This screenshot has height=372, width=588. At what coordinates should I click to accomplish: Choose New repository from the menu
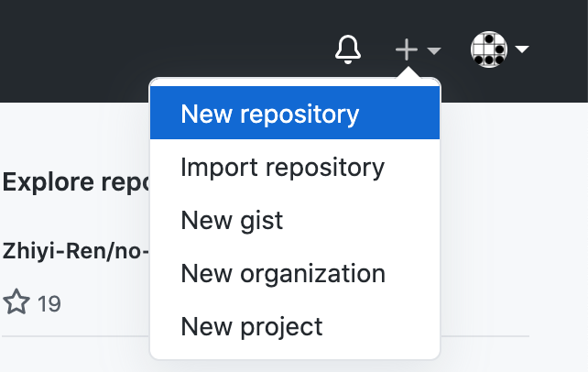295,113
